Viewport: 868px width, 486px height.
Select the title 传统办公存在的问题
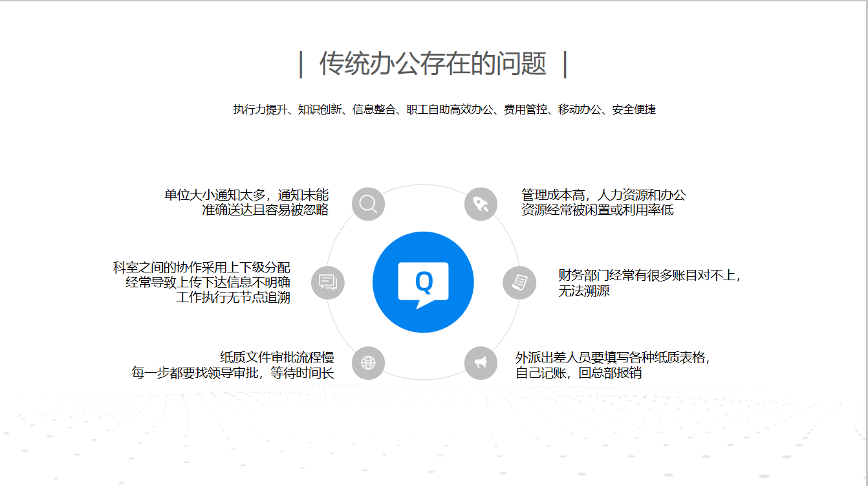433,64
